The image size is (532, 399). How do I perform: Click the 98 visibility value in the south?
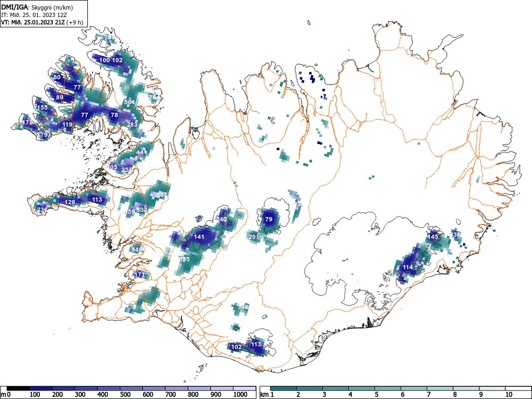(245, 307)
